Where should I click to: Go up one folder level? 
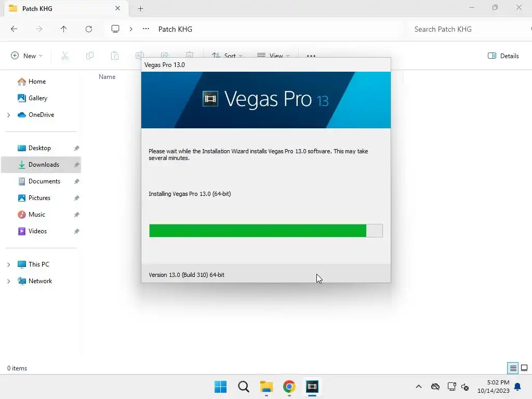tap(63, 29)
